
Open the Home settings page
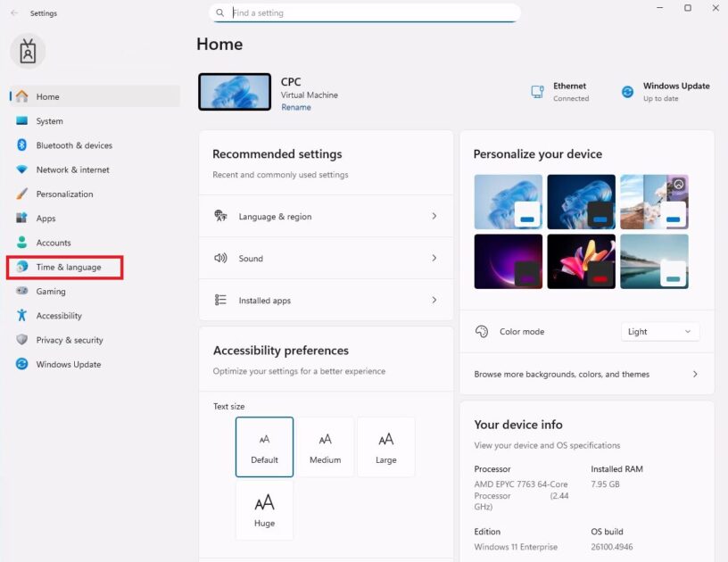click(x=95, y=96)
